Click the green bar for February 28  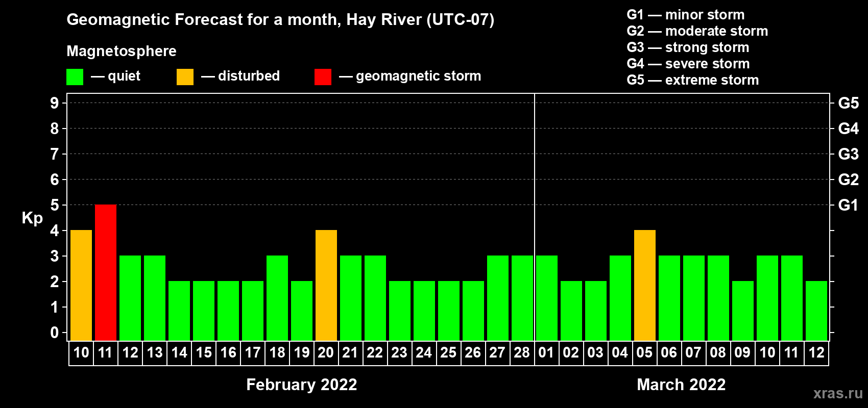522,298
